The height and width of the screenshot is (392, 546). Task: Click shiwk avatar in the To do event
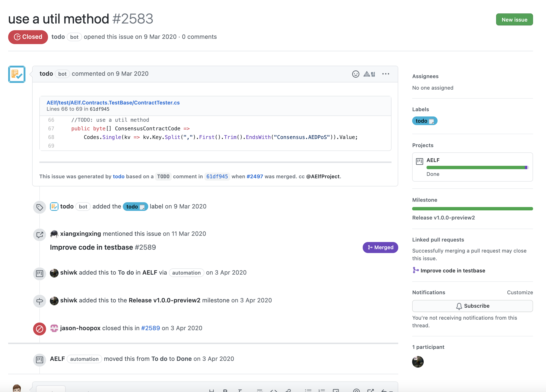(54, 273)
